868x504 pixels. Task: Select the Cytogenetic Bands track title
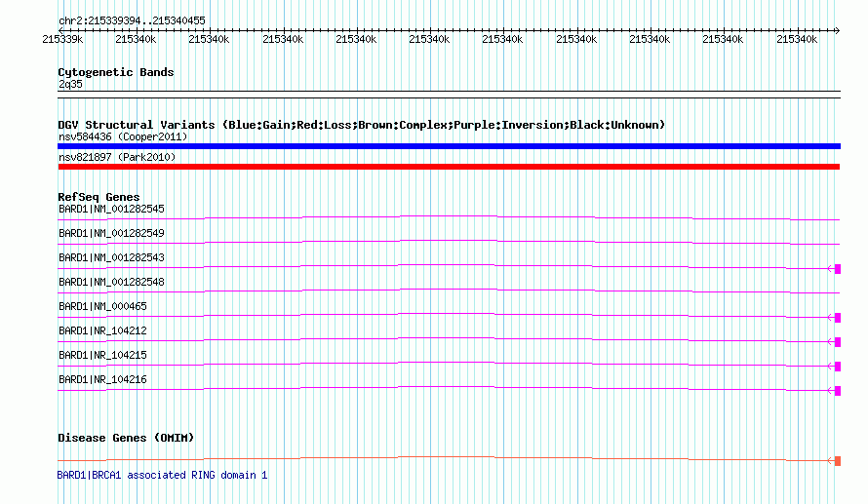coord(116,72)
